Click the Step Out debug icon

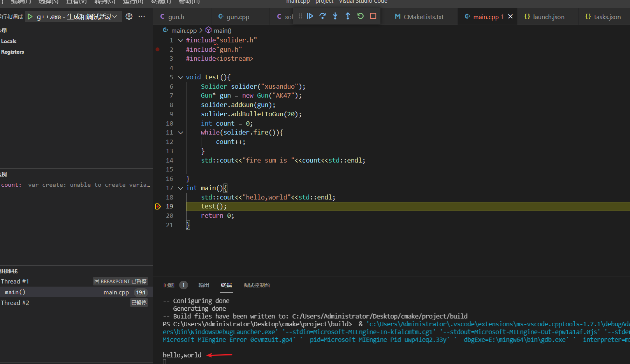[x=348, y=16]
